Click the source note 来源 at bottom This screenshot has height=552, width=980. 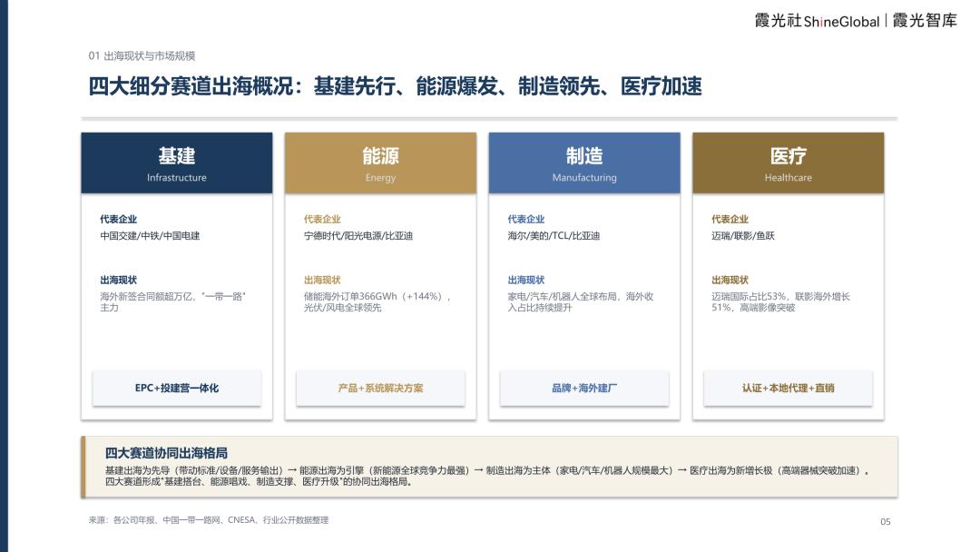click(209, 520)
